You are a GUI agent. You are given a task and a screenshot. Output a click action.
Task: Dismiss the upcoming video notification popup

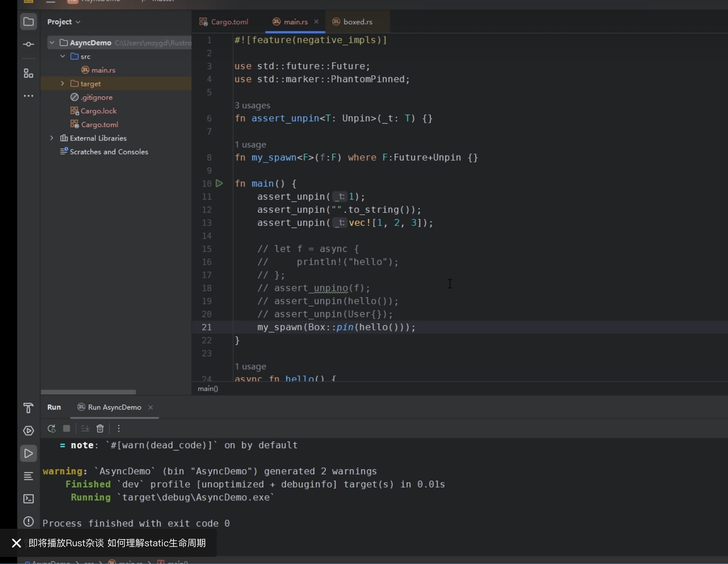tap(16, 543)
